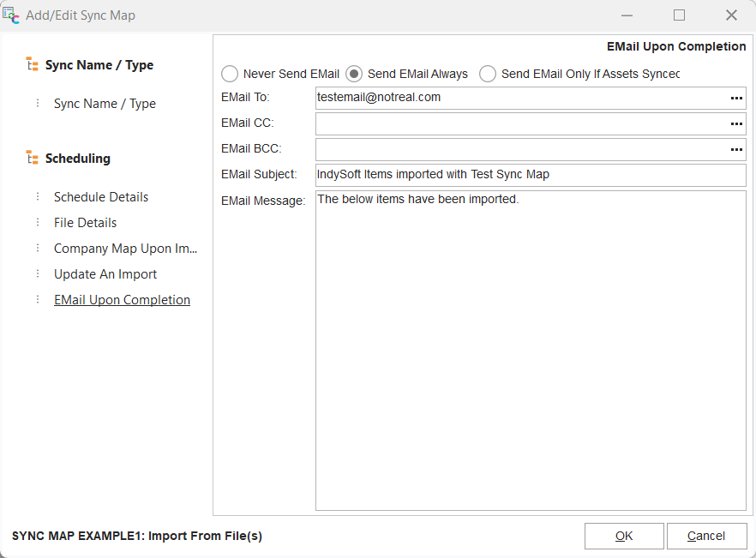
Task: Click the Scheduling section tree icon
Action: point(33,159)
